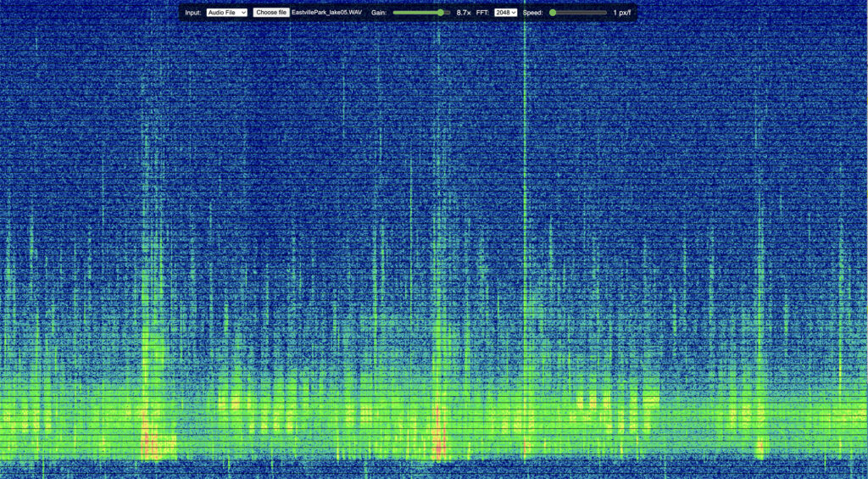
Task: Click the FFT: label
Action: pyautogui.click(x=483, y=13)
